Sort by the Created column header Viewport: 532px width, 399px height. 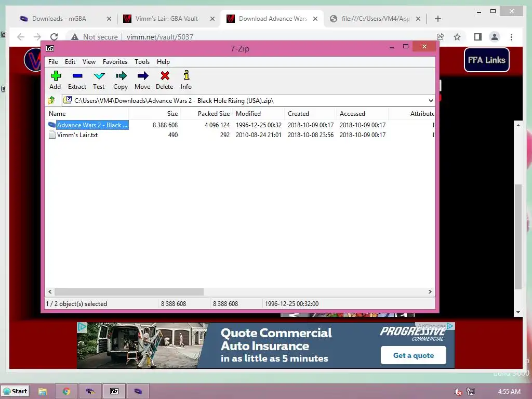click(311, 114)
